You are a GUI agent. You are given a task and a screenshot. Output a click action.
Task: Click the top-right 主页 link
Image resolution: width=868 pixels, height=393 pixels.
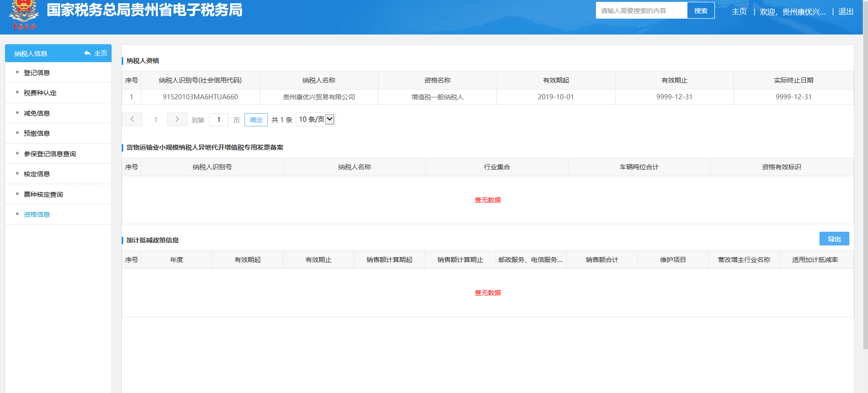[x=739, y=12]
